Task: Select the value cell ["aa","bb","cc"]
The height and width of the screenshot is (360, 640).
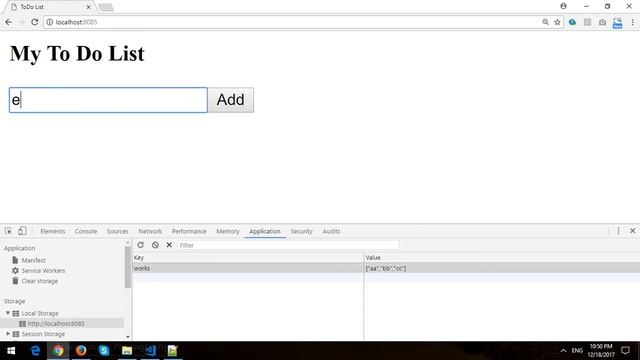Action: click(x=502, y=268)
